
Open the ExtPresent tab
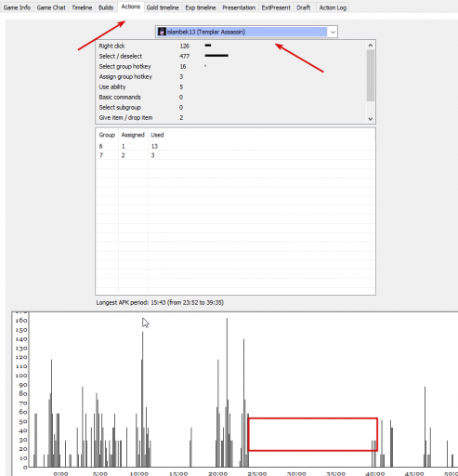[276, 7]
